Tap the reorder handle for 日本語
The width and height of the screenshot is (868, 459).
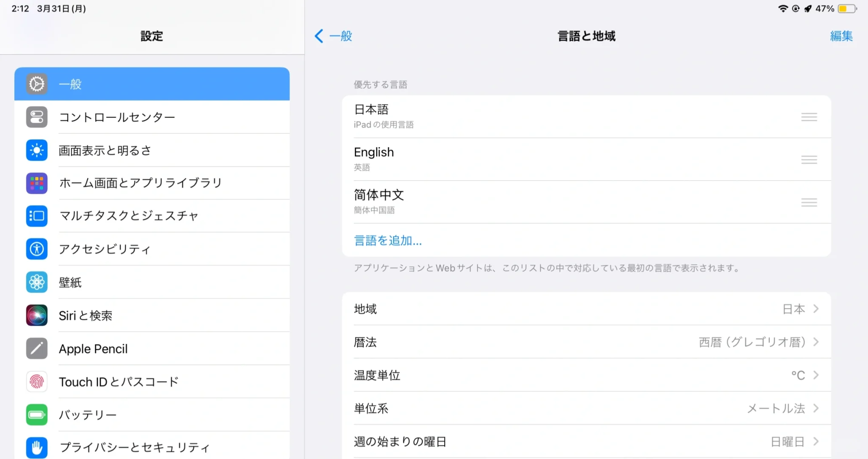click(x=809, y=117)
